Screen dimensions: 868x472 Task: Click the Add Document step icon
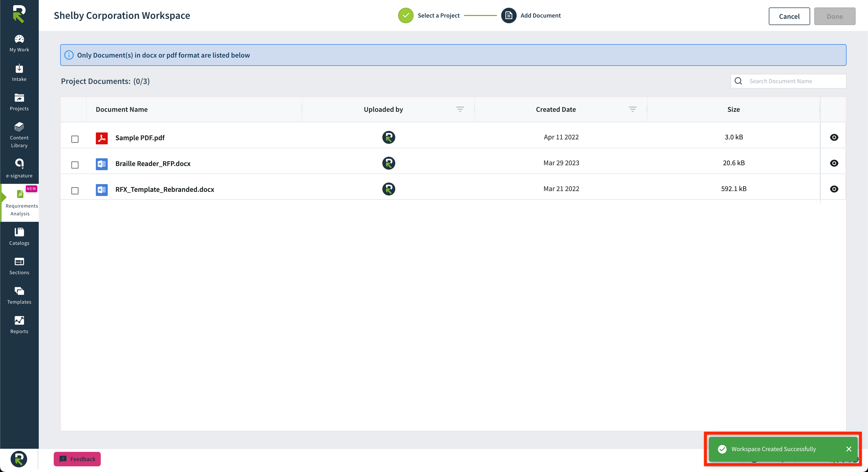click(508, 15)
